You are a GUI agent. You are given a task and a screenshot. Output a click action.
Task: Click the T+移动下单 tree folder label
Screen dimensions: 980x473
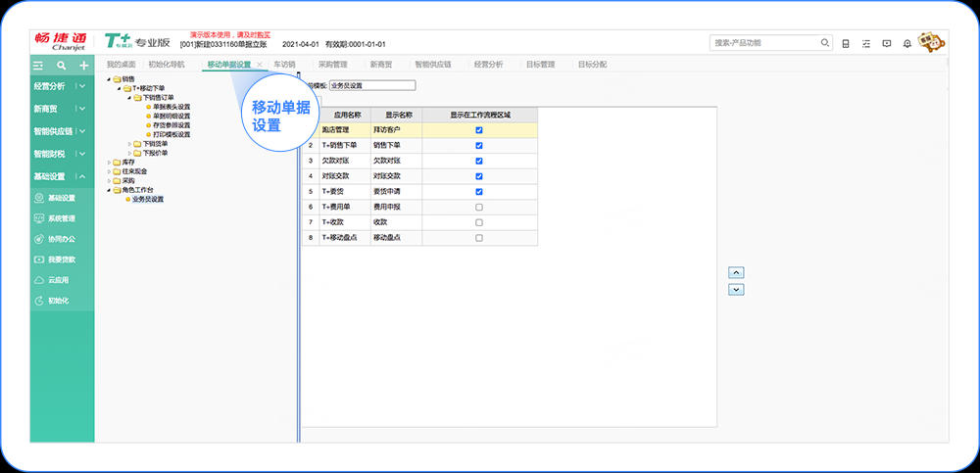(149, 89)
